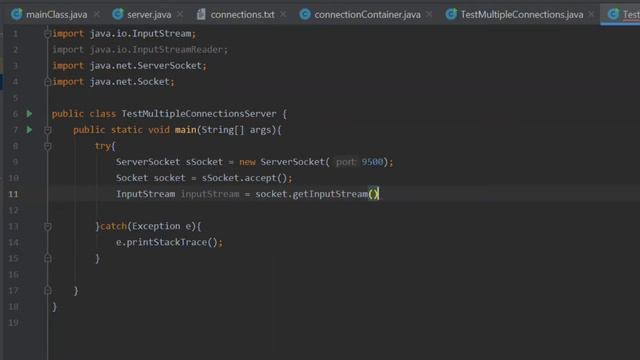Close the mainClass.java tab
640x360 pixels.
pyautogui.click(x=97, y=15)
